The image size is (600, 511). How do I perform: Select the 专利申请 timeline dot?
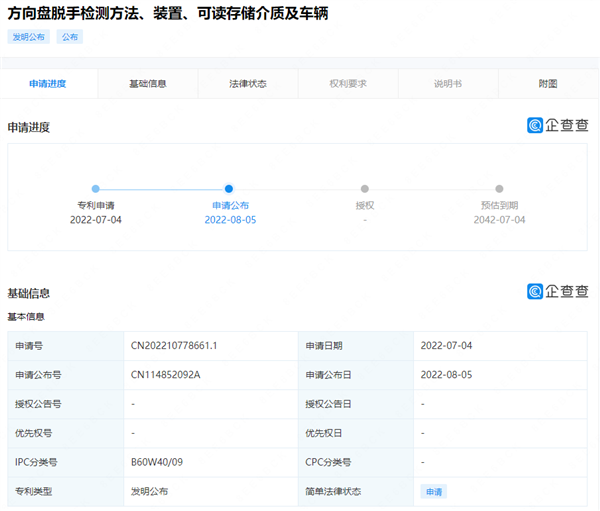point(96,189)
